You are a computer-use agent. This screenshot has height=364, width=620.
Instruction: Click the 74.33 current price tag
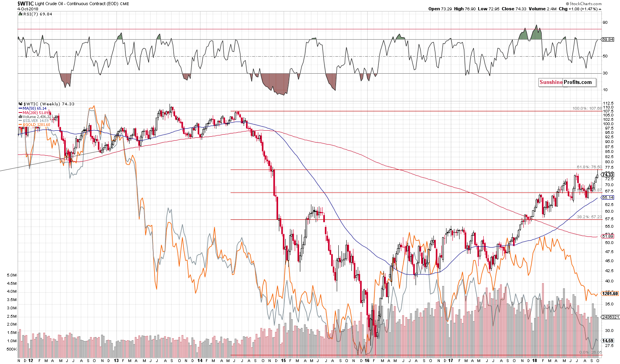pyautogui.click(x=608, y=175)
